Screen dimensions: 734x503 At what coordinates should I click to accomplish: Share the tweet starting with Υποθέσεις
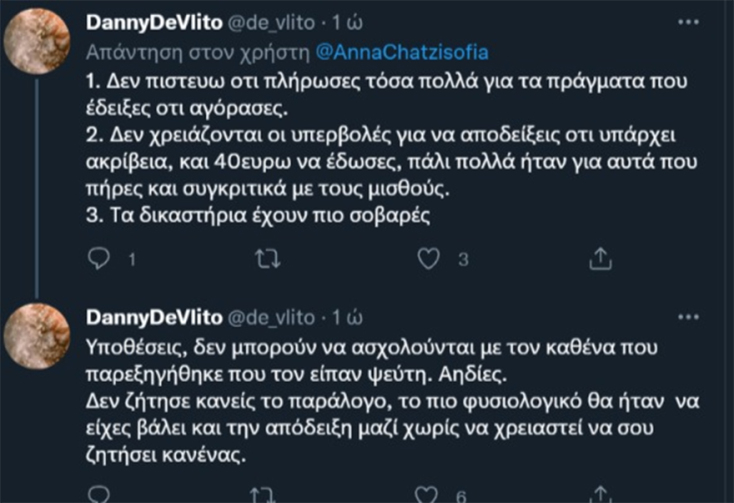(x=599, y=494)
